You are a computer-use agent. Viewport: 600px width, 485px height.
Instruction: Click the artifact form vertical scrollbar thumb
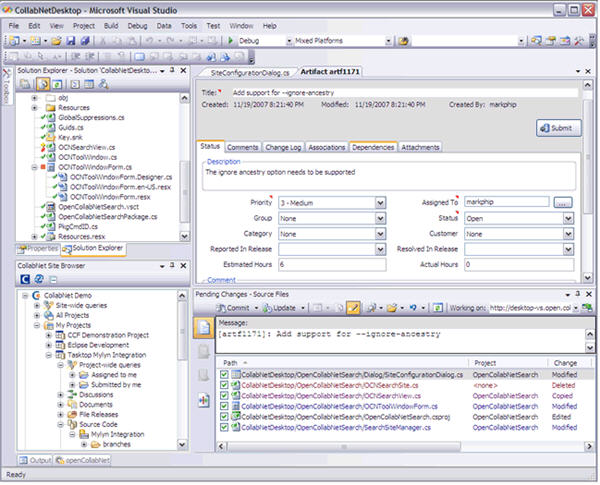pyautogui.click(x=588, y=156)
